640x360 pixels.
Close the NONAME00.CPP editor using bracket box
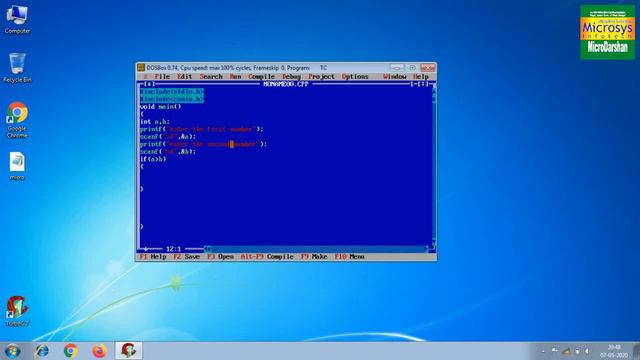(x=150, y=84)
